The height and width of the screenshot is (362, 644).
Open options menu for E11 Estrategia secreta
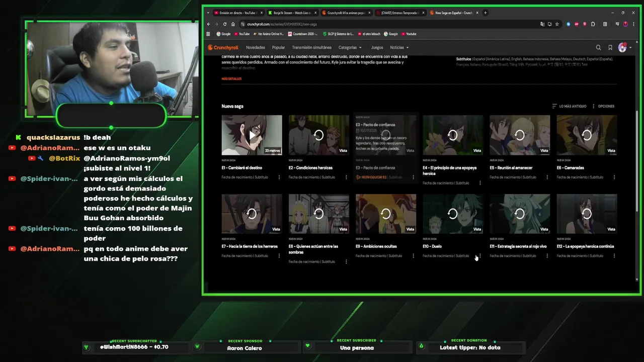[547, 256]
